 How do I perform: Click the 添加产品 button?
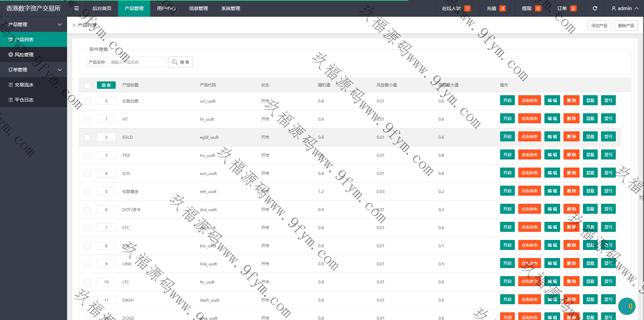[x=599, y=25]
